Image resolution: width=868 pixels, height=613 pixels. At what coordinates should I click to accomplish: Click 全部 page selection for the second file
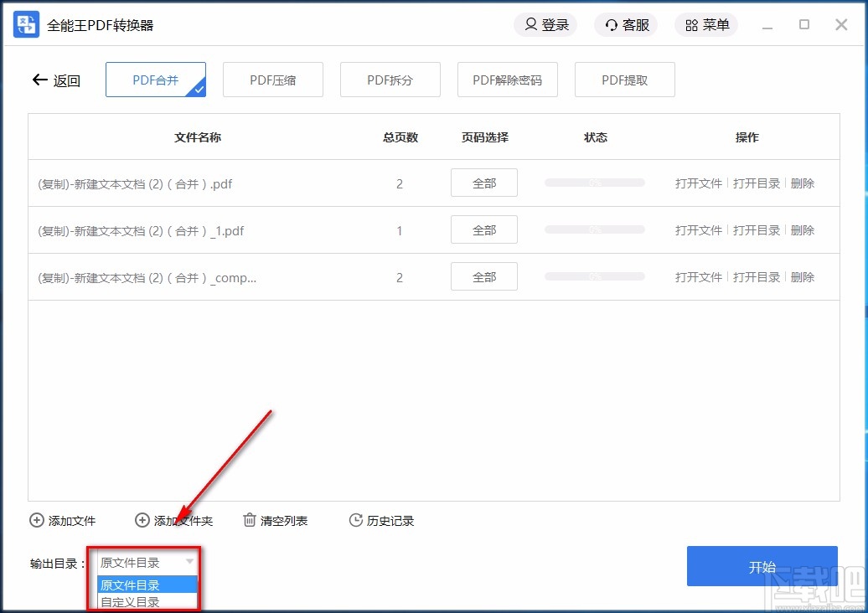tap(483, 229)
